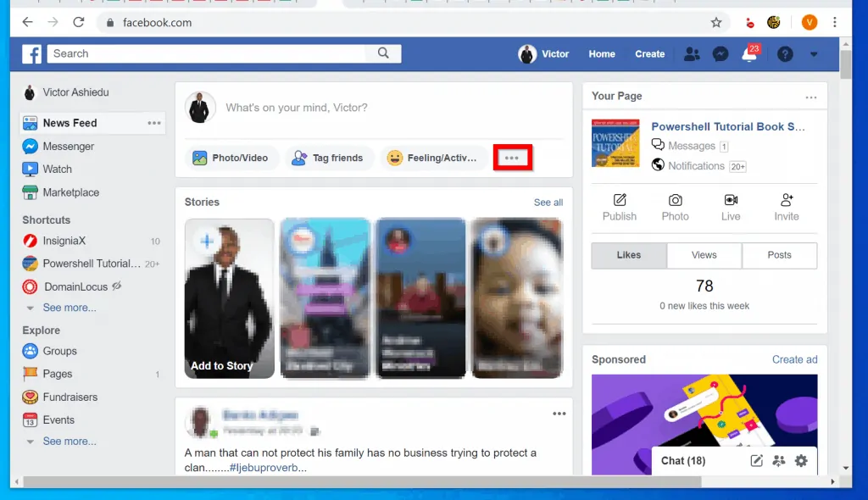The image size is (868, 500).
Task: Open Messenger from the top navigation bar
Action: [x=721, y=53]
